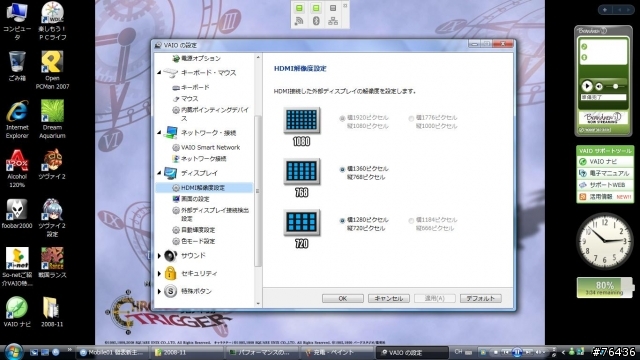Click the speaker icon in the music gadget
The image size is (640, 360).
pos(599,87)
